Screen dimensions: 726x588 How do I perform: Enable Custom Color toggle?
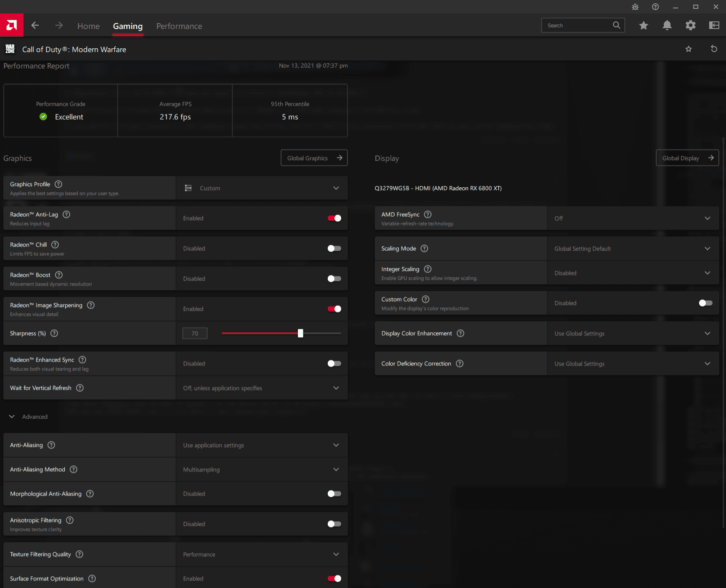706,303
